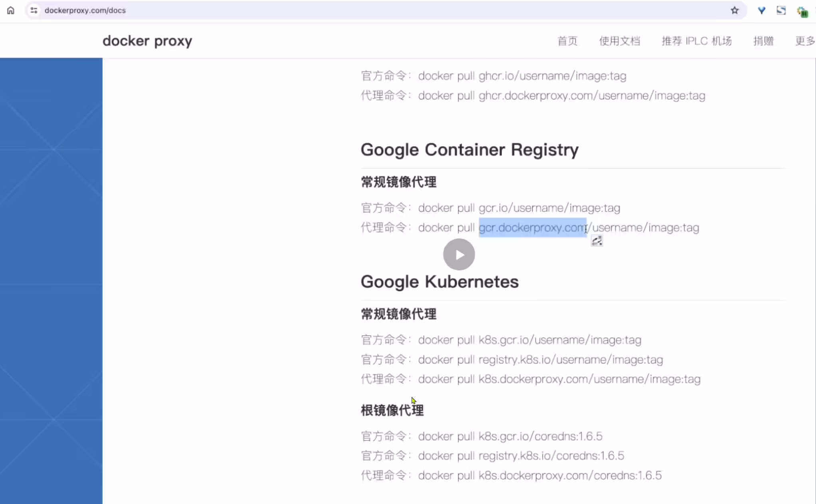Viewport: 816px width, 504px height.
Task: Open the site information icon in address bar
Action: pyautogui.click(x=34, y=10)
